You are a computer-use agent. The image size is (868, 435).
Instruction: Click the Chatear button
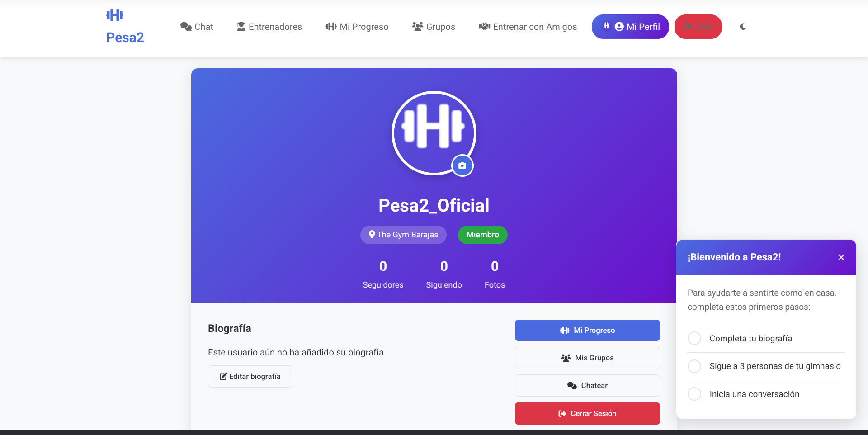(x=587, y=385)
